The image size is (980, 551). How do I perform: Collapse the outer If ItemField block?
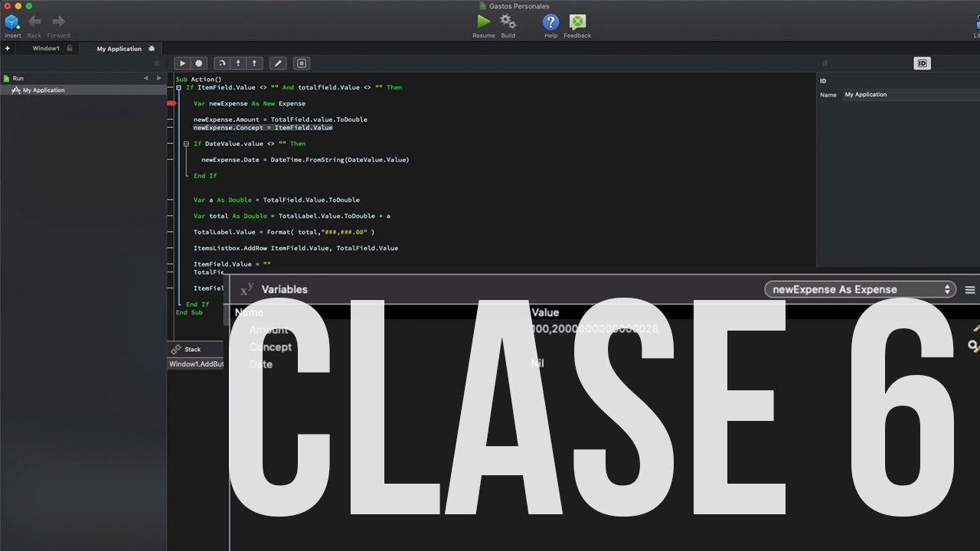[180, 87]
